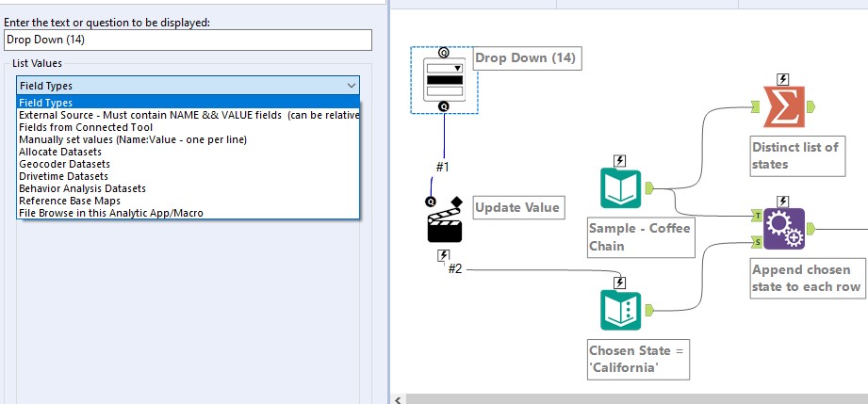Choose Allocate Datasets option
The image size is (868, 404).
[x=188, y=152]
